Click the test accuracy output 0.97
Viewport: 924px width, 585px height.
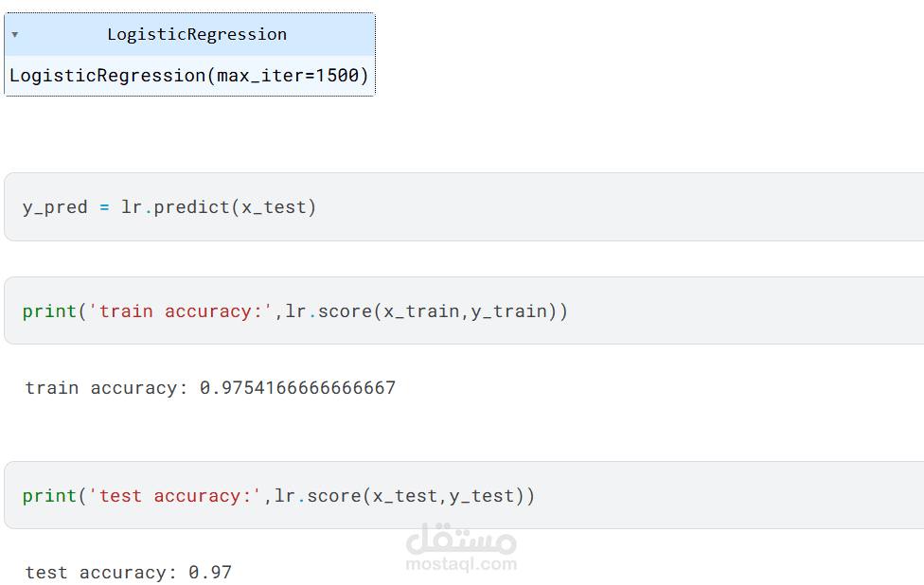[210, 572]
